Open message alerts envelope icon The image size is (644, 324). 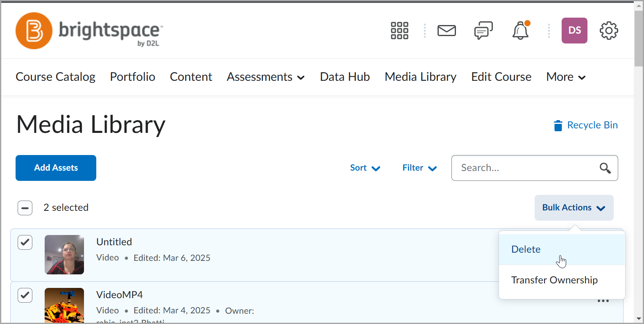pyautogui.click(x=447, y=31)
